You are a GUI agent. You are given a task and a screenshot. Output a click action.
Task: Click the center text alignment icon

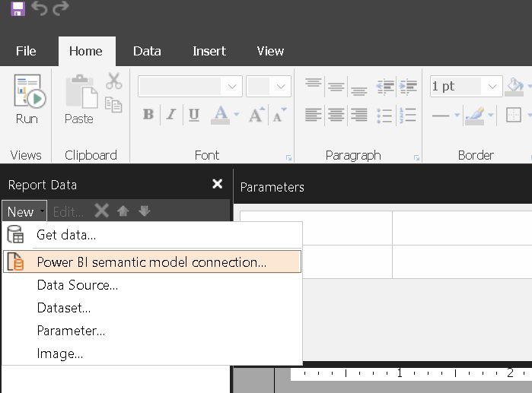coord(336,116)
